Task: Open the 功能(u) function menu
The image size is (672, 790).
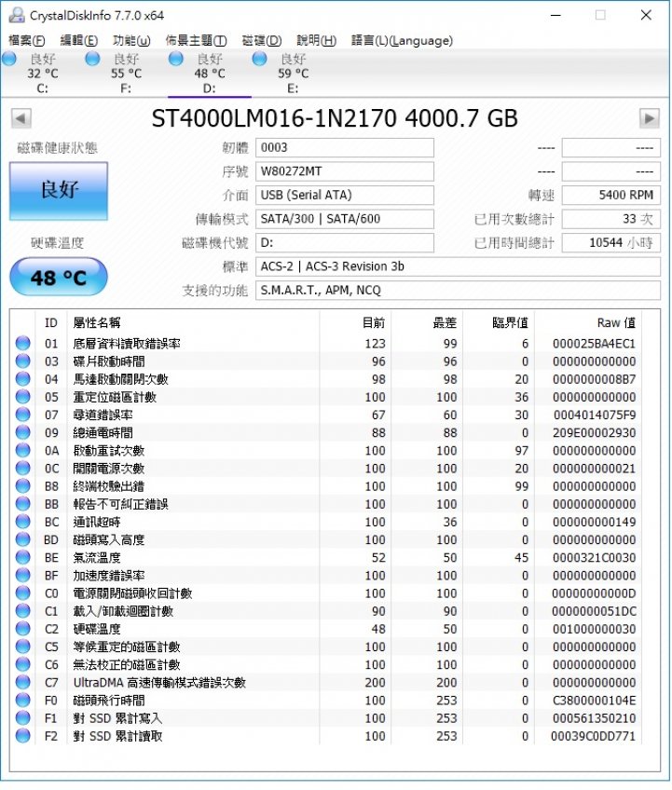Action: tap(131, 40)
